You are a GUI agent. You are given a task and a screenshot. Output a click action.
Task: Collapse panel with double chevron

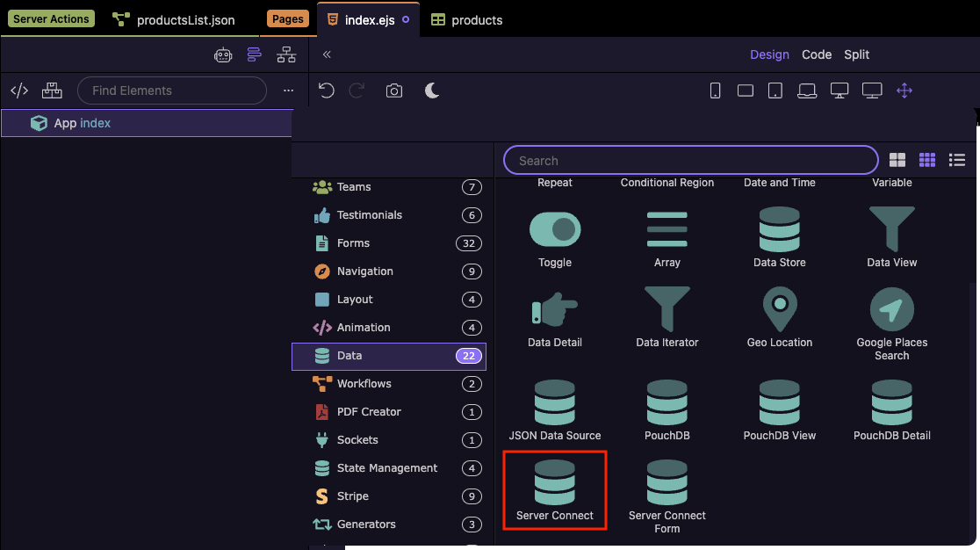[327, 54]
